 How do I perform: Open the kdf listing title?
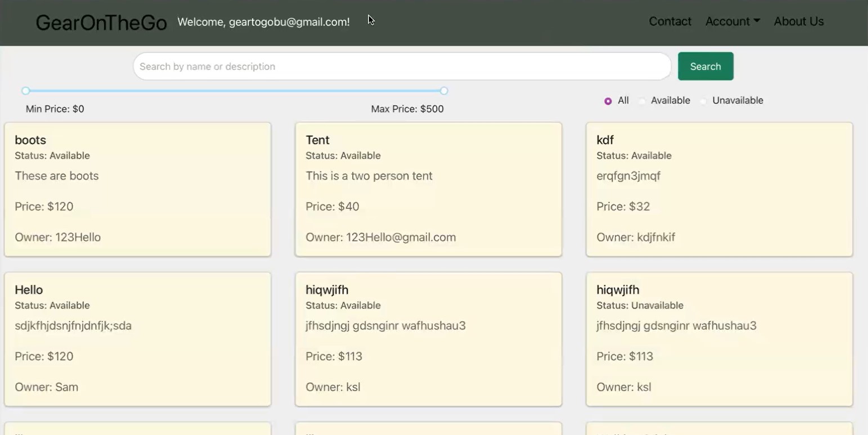coord(605,140)
